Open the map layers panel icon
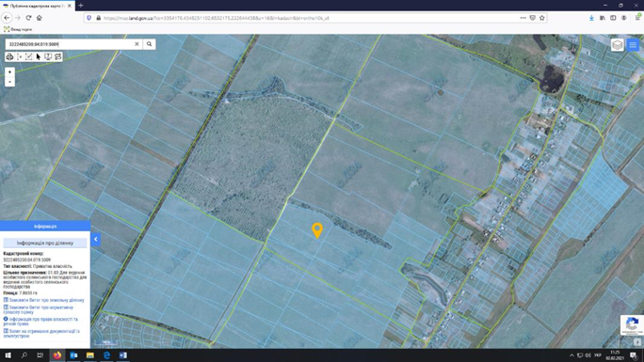The height and width of the screenshot is (362, 644). (x=618, y=45)
